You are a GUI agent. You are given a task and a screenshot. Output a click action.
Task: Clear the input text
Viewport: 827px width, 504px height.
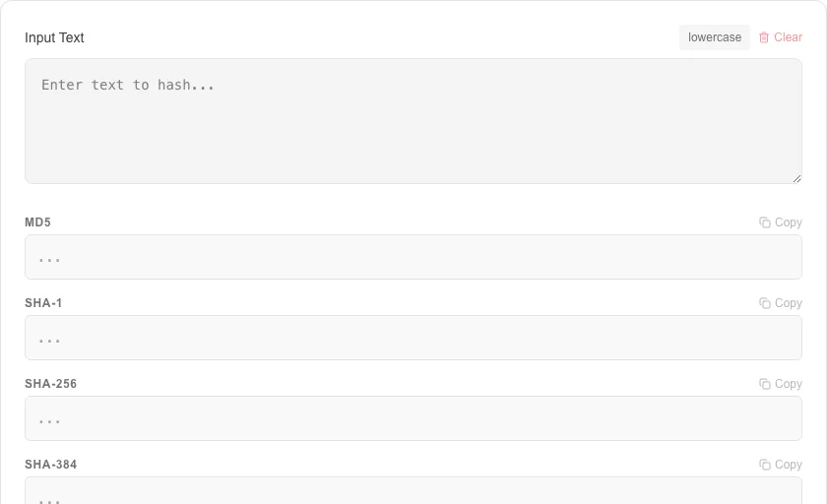[x=781, y=37]
